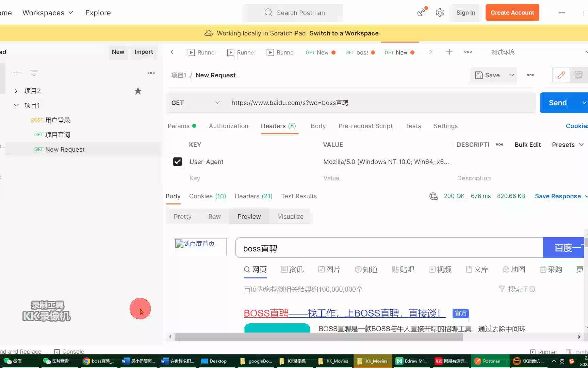Viewport: 588px width, 368px height.
Task: Switch to Settings tab
Action: [x=445, y=126]
